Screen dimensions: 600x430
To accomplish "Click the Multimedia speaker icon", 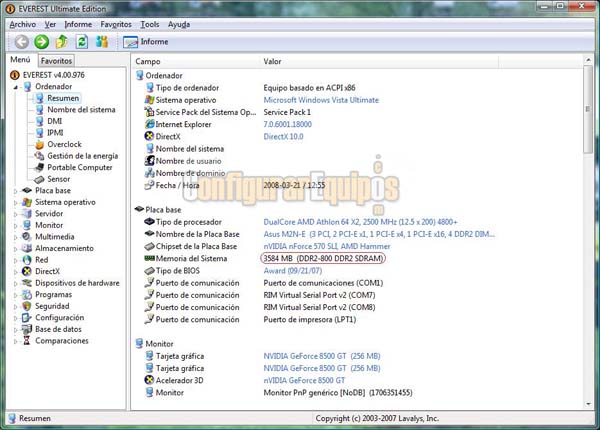I will [x=27, y=237].
